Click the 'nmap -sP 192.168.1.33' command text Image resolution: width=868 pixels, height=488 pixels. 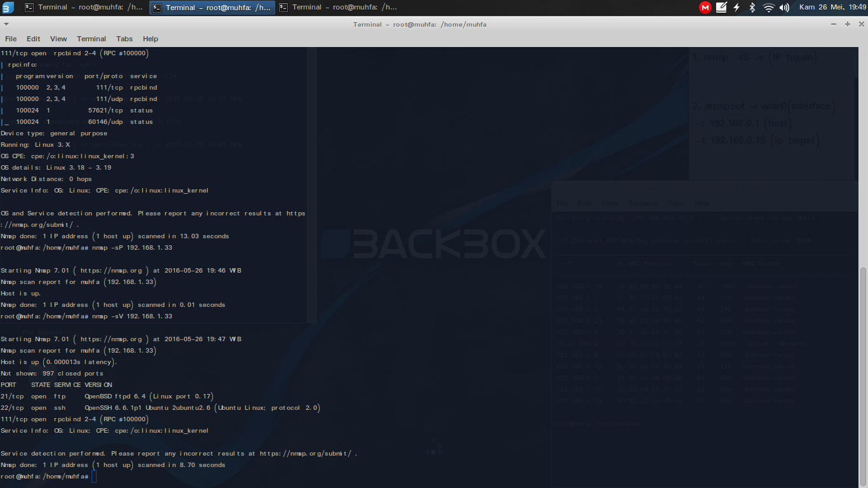pos(132,248)
